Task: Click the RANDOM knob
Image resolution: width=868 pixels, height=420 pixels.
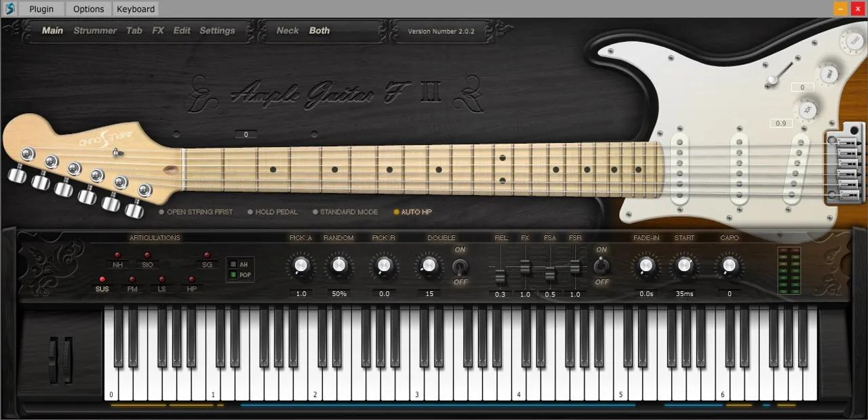Action: (x=339, y=266)
